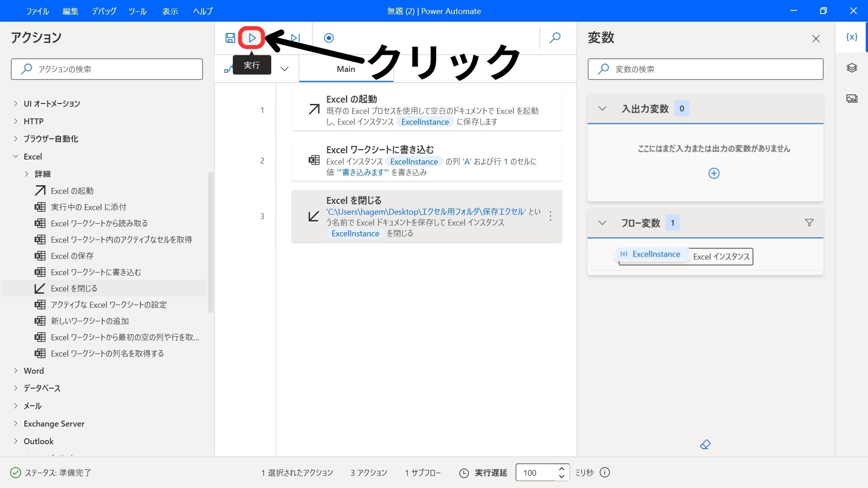Click the action search field

pyautogui.click(x=107, y=69)
